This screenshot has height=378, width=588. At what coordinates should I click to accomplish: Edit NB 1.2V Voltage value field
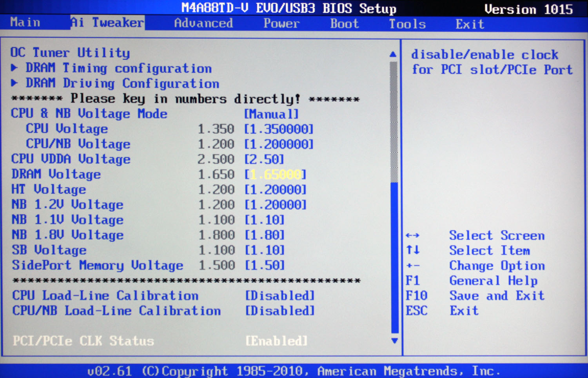tap(275, 205)
